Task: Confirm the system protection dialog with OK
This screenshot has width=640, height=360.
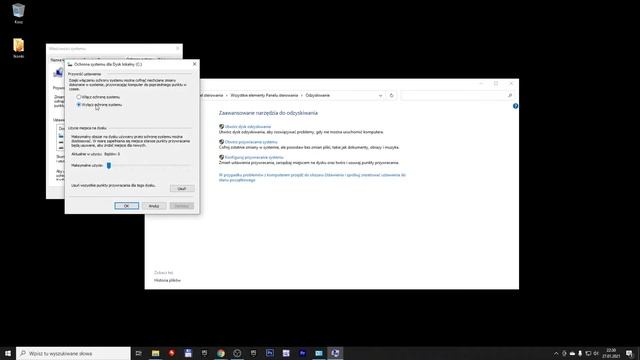Action: (127, 206)
